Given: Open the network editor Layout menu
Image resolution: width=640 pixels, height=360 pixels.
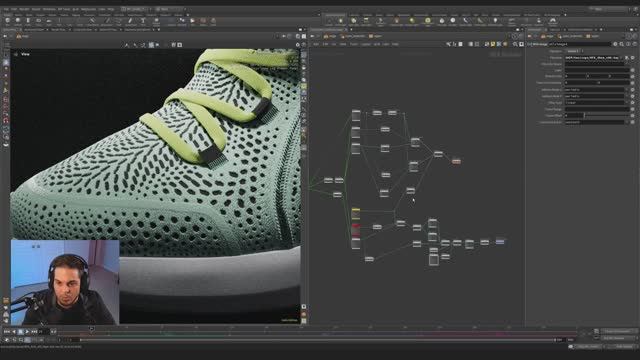Looking at the screenshot, I should [x=366, y=44].
